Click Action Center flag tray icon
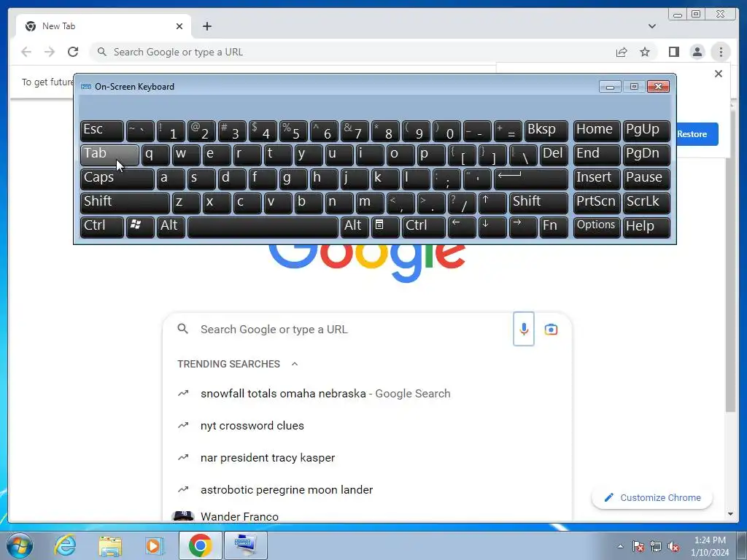747x560 pixels. (638, 547)
